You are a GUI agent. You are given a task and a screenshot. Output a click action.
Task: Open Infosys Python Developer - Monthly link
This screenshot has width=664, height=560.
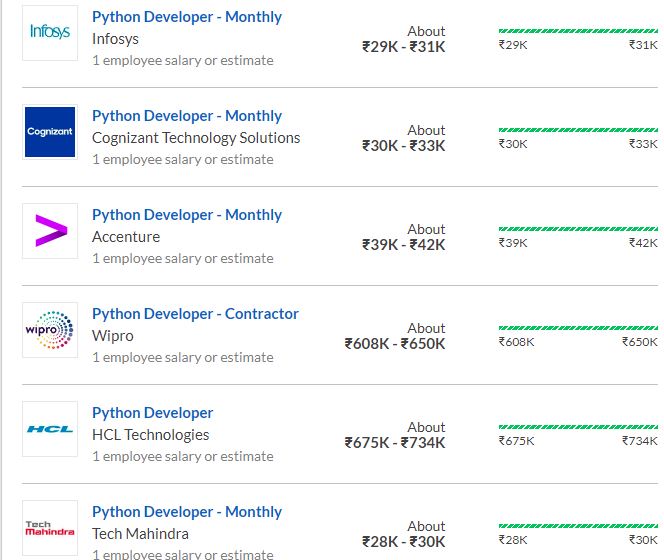coord(187,17)
